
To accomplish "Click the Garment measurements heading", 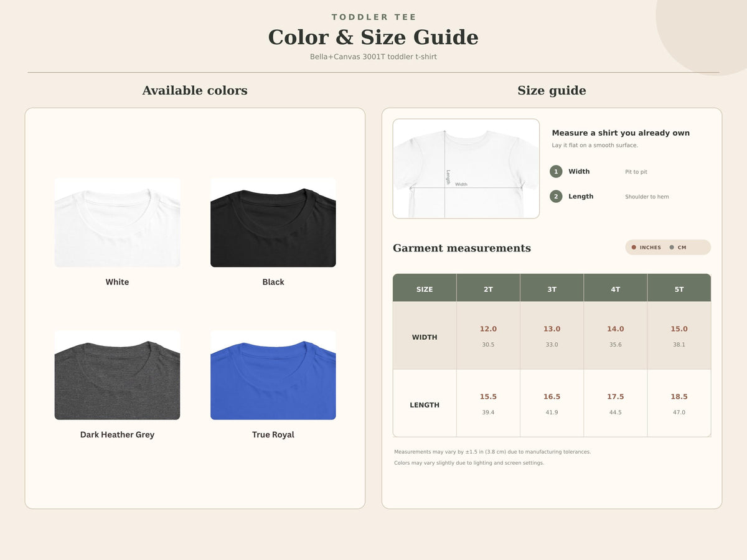I will [x=462, y=248].
